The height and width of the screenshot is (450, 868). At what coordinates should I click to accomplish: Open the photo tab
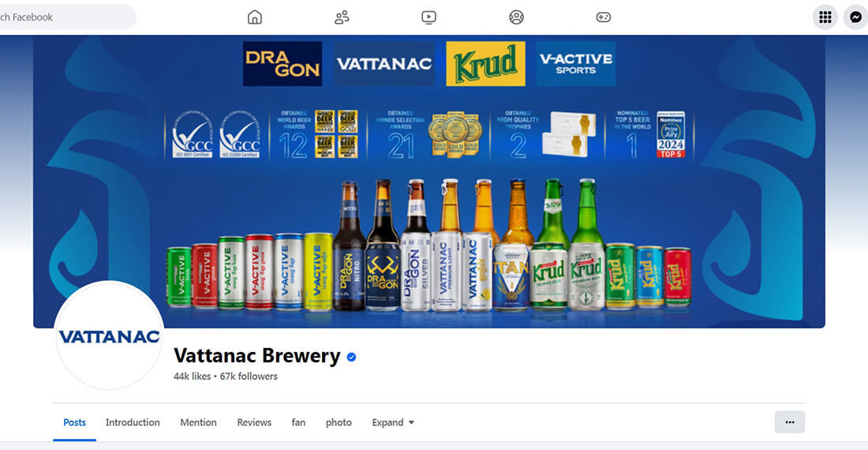pyautogui.click(x=339, y=422)
